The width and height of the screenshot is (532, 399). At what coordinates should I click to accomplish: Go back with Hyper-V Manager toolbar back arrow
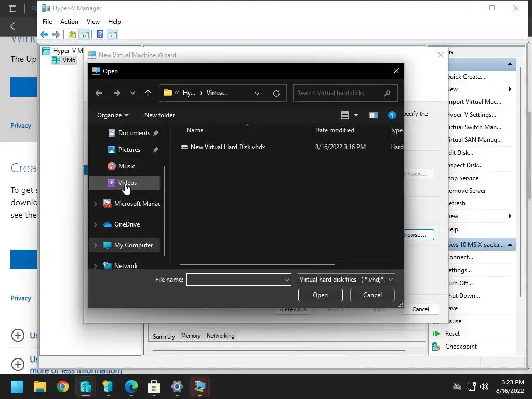tap(44, 34)
